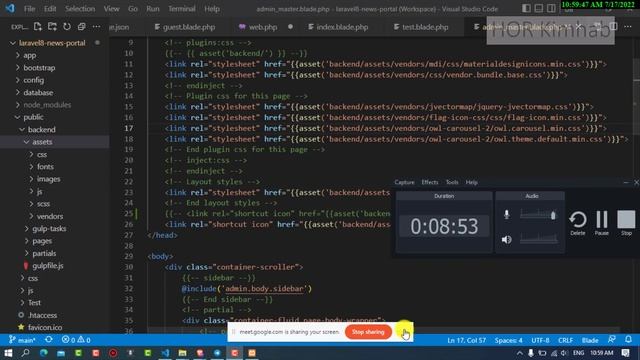The height and width of the screenshot is (360, 640).
Task: Toggle primary sidebar layout icon
Action: pyautogui.click(x=527, y=8)
